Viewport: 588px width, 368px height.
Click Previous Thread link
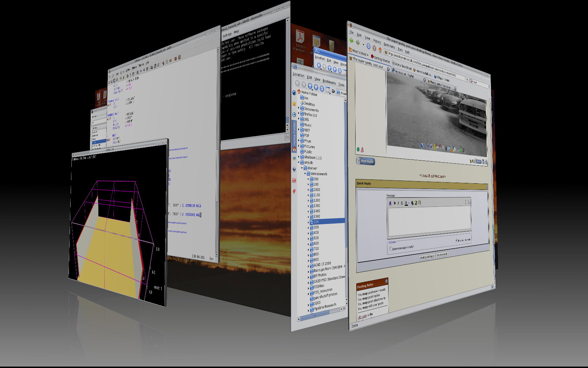click(427, 176)
